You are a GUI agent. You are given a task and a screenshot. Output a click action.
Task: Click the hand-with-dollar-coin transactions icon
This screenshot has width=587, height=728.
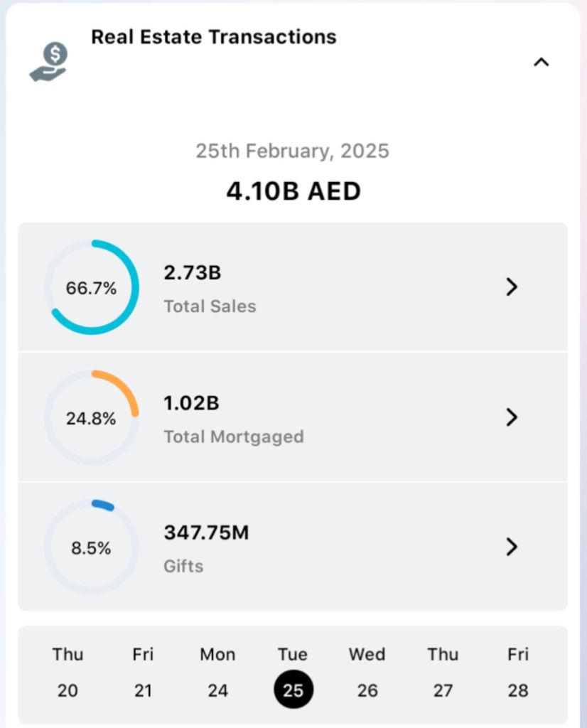[x=48, y=62]
